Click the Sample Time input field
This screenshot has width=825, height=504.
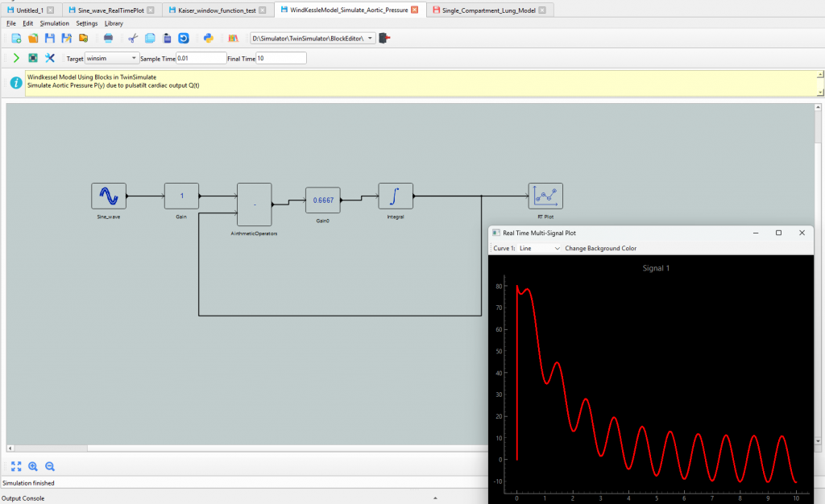tap(201, 58)
